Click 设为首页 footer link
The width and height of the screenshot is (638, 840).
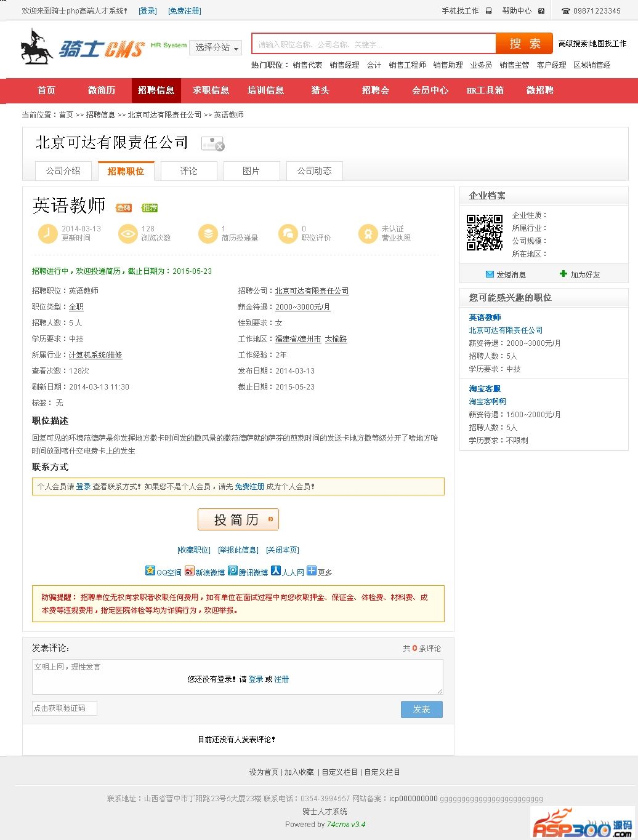[x=264, y=772]
